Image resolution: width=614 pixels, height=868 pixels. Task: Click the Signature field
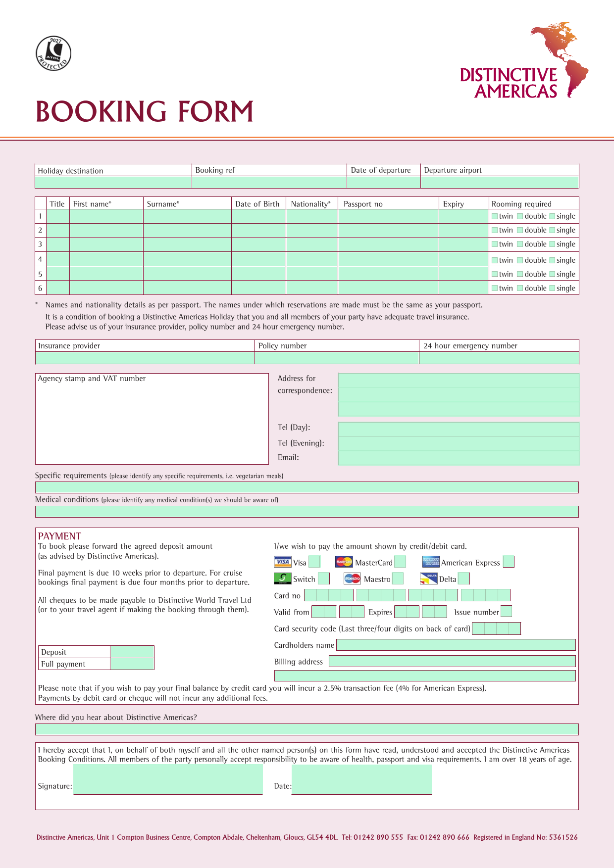point(168,779)
